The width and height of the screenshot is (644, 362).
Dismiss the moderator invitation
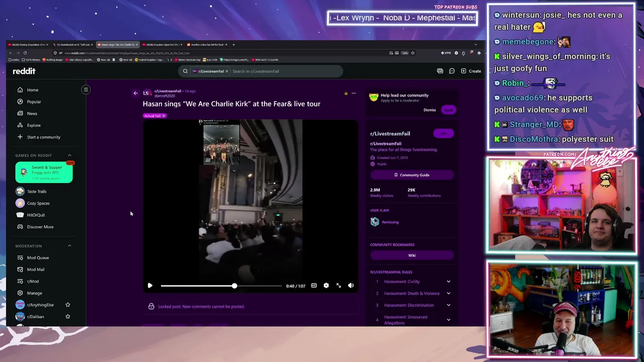point(430,110)
